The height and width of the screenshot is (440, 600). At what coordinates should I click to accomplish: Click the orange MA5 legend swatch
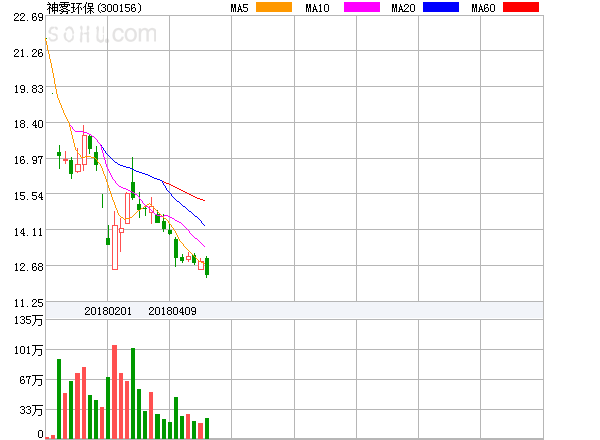274,7
